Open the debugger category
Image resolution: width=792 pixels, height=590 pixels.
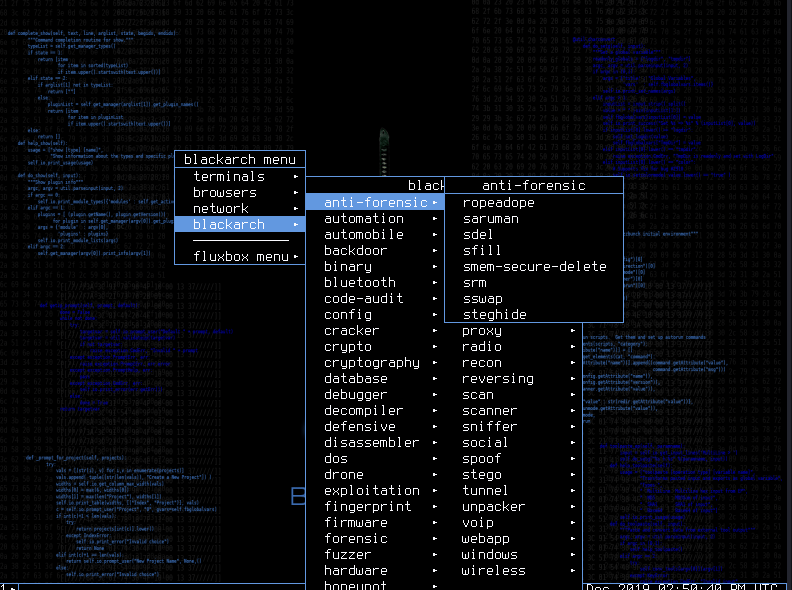pyautogui.click(x=375, y=395)
